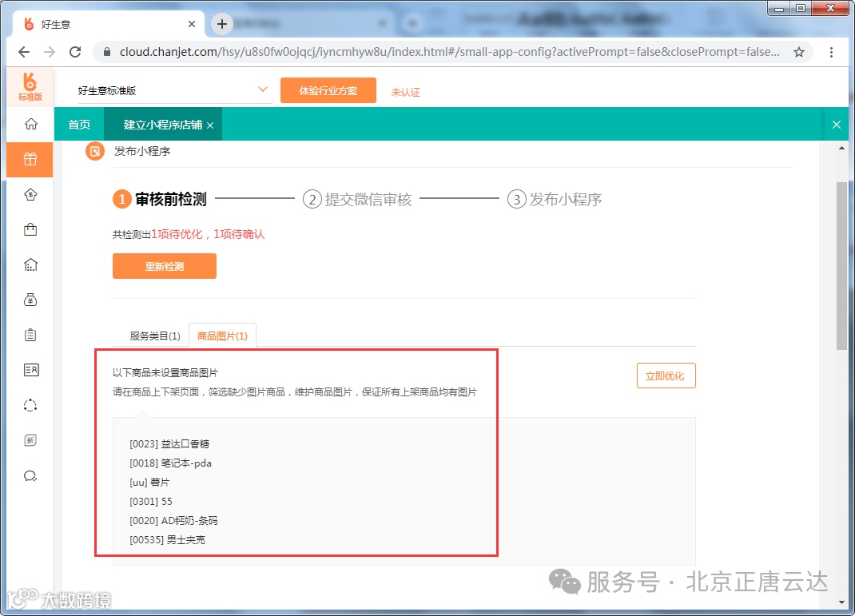The height and width of the screenshot is (616, 855).
Task: Click the scrollbar down arrow
Action: (841, 602)
